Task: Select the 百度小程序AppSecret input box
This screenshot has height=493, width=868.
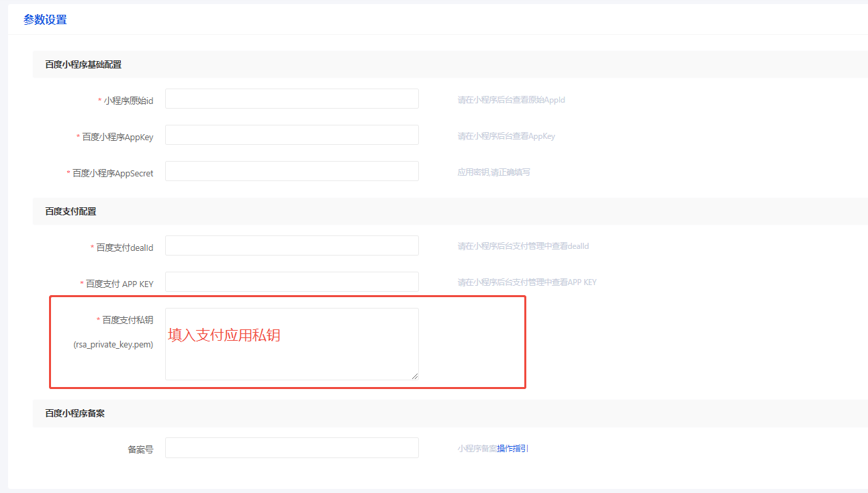Action: click(291, 171)
